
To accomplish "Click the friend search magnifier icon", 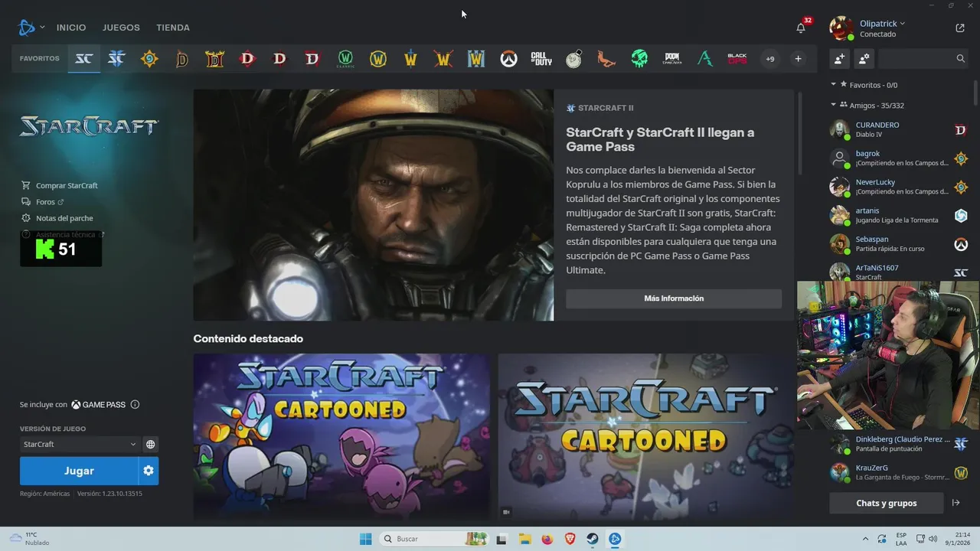I will pos(960,58).
